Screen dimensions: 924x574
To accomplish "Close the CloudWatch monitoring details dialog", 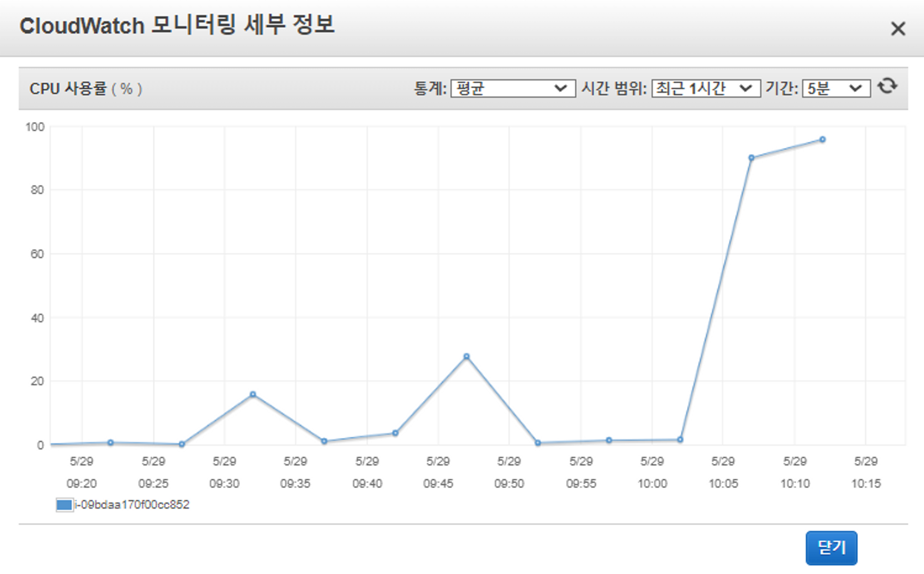I will (898, 29).
